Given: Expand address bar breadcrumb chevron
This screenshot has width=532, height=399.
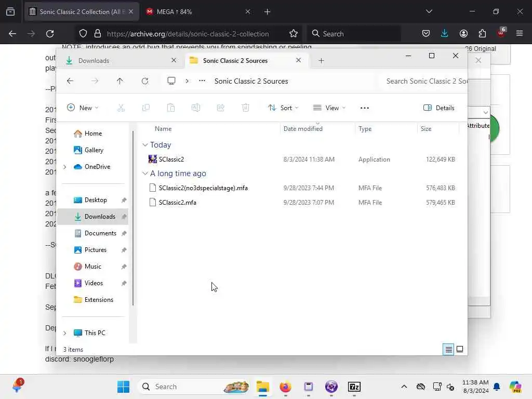Looking at the screenshot, I should (187, 81).
